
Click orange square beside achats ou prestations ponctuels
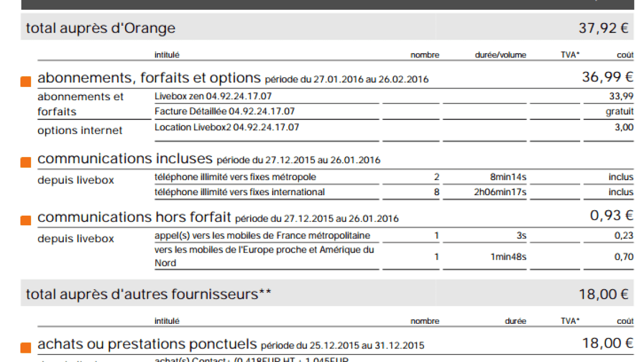coord(25,348)
